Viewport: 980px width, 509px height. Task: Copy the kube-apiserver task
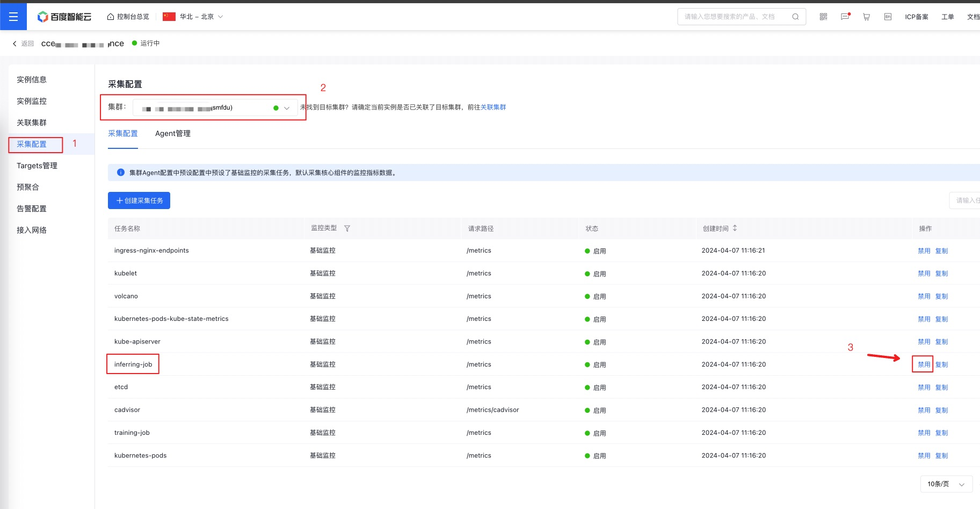pyautogui.click(x=942, y=341)
